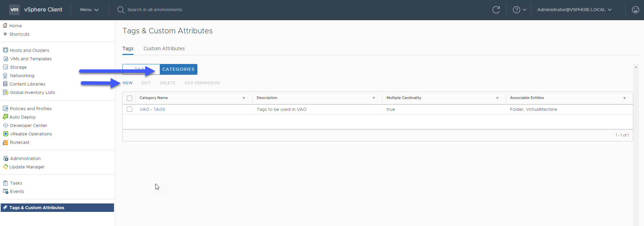Screen dimensions: 644x226
Task: Click the Home house icon
Action: pyautogui.click(x=5, y=25)
